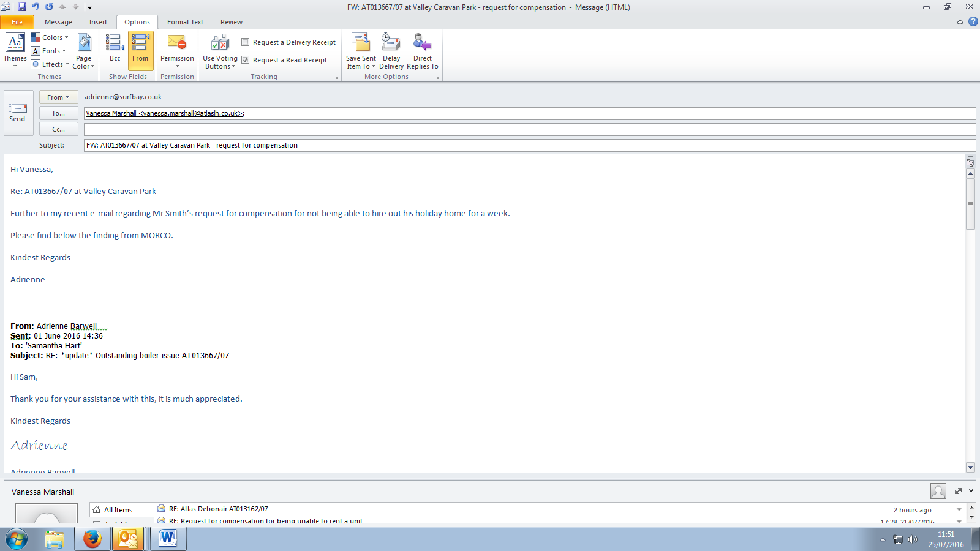Click the Redo icon in the toolbar
This screenshot has height=551, width=980.
49,7
